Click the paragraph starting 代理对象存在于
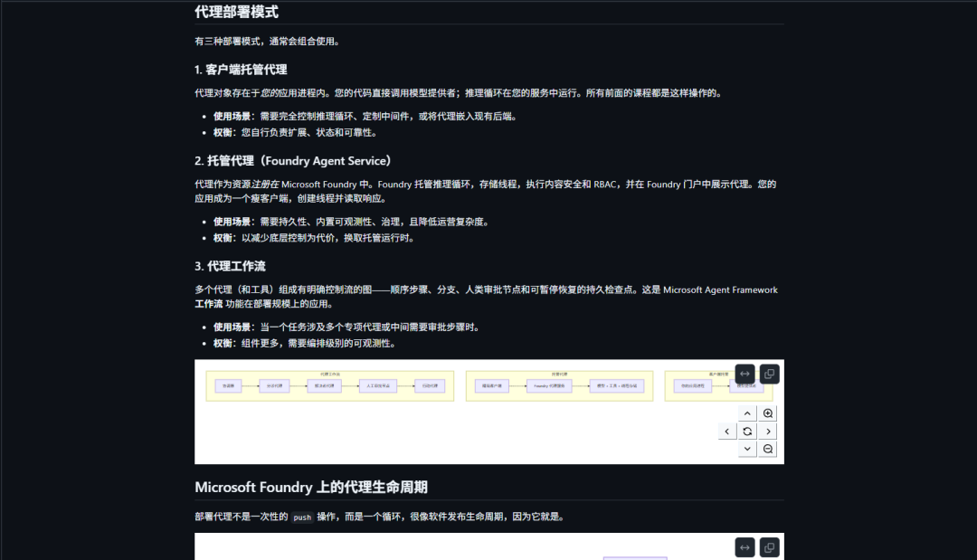Viewport: 977px width, 560px height. point(459,93)
